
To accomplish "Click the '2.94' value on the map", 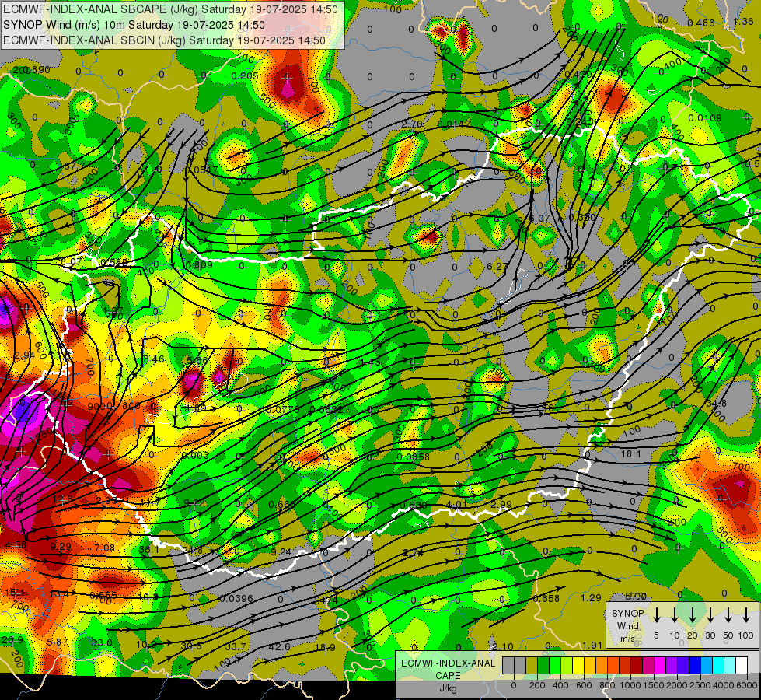I will (x=24, y=355).
